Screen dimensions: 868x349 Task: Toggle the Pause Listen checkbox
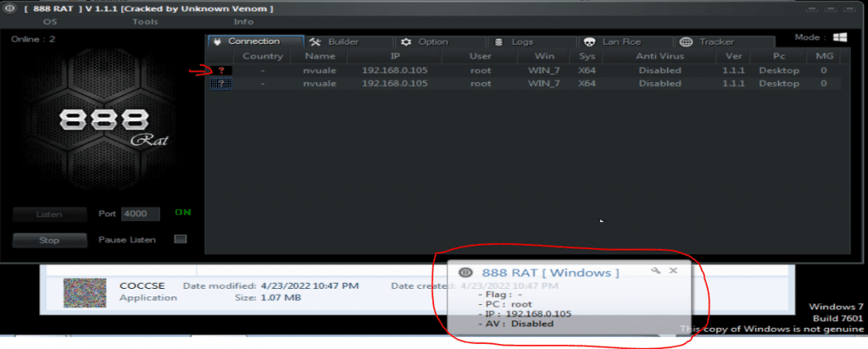pyautogui.click(x=181, y=239)
